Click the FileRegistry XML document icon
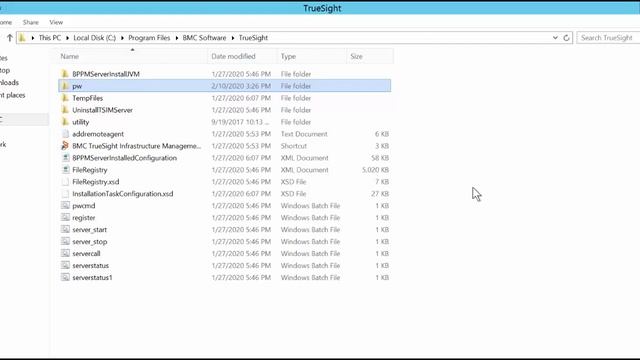Screen dimensions: 640x360 65,170
